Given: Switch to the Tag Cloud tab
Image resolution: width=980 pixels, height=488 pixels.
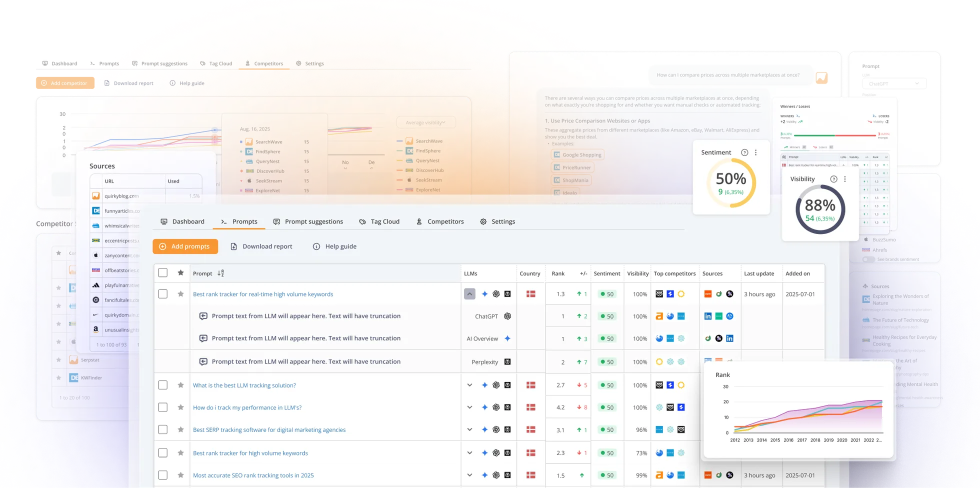Looking at the screenshot, I should [x=379, y=221].
